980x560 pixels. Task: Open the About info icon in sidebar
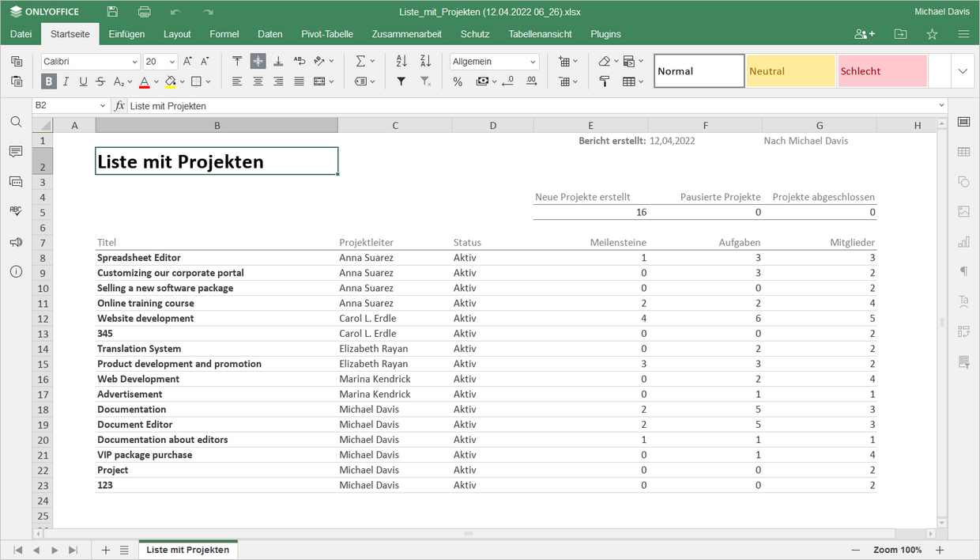point(16,271)
